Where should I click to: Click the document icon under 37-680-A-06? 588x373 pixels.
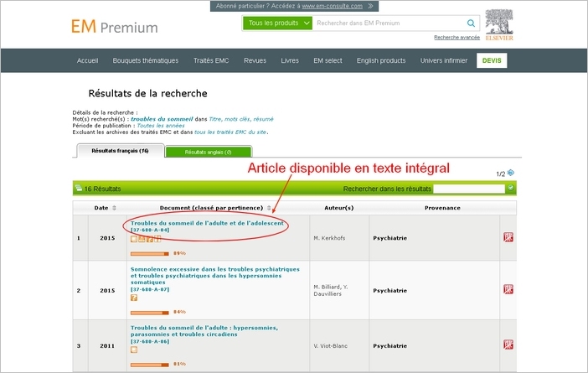pos(134,350)
